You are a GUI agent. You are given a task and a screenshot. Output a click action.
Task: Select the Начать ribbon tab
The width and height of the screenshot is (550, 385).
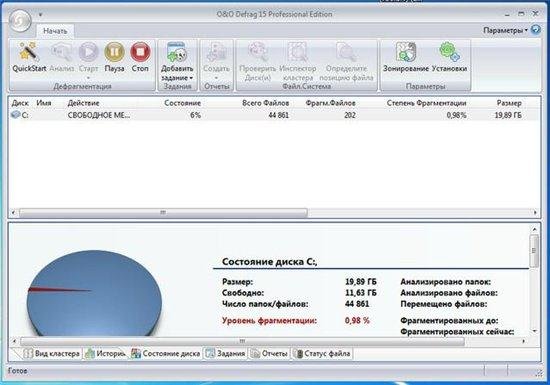55,31
